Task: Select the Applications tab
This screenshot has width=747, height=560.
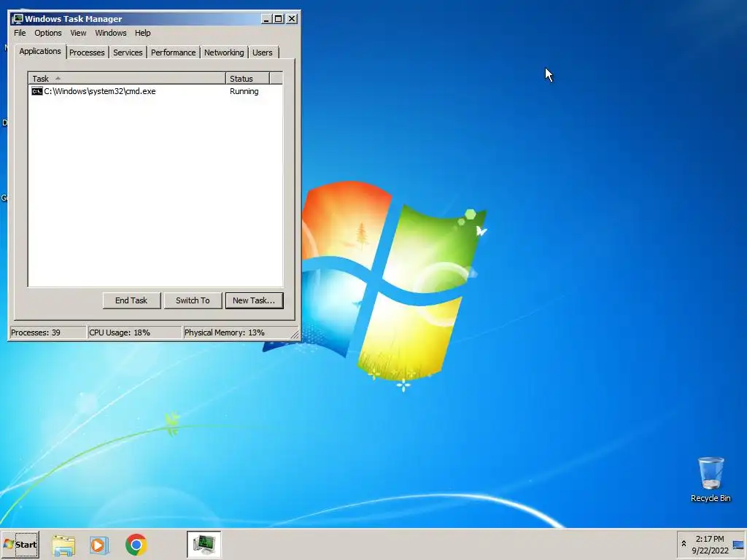Action: pos(40,52)
